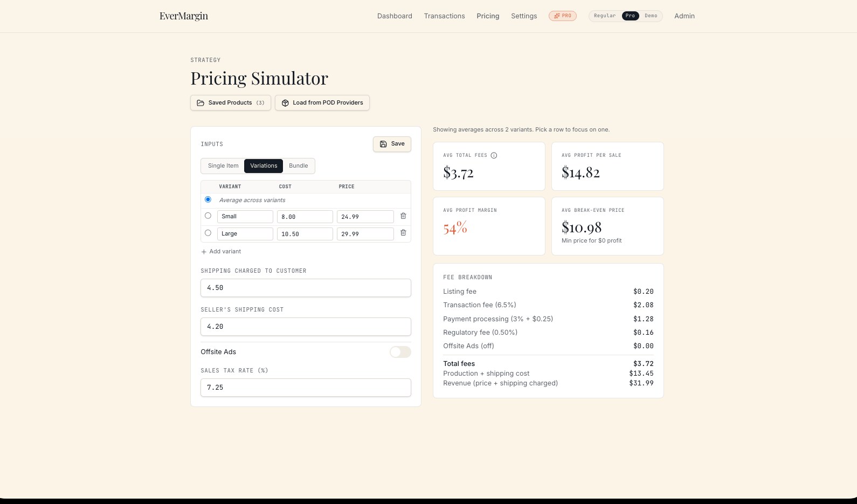Screen dimensions: 857x504
Task: Open the Admin nav item
Action: (x=685, y=16)
